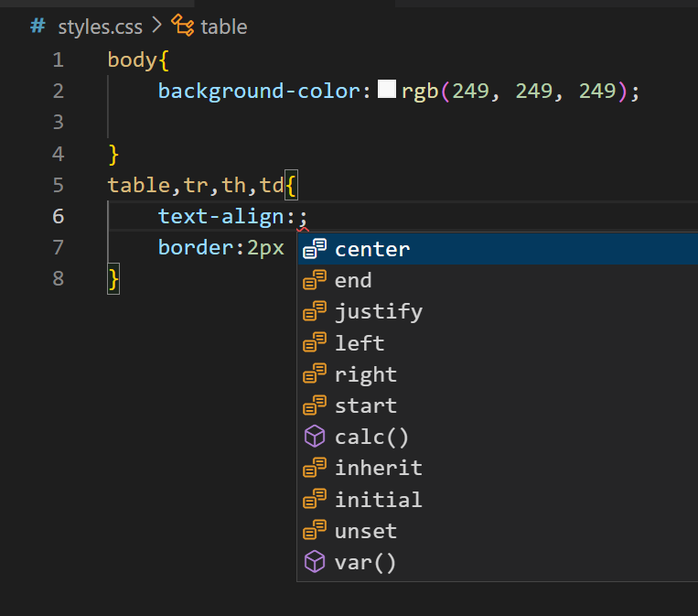
Task: Click the calc() function cube icon
Action: (x=315, y=437)
